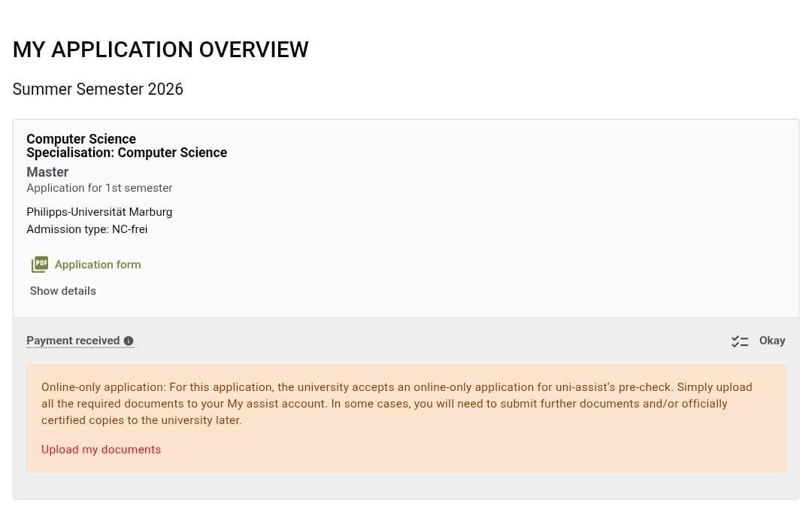
Task: Select the Computer Science program title
Action: [80, 139]
